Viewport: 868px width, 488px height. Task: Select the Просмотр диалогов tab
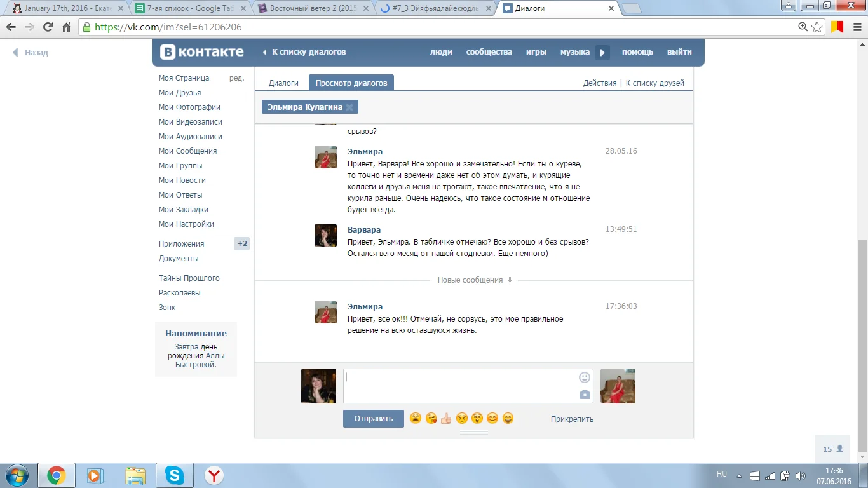click(351, 83)
